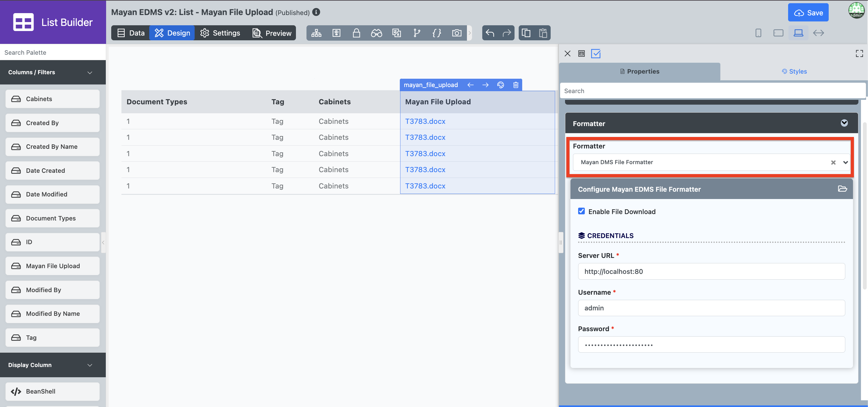This screenshot has width=868, height=407.
Task: Select the Created By palette item
Action: click(x=52, y=123)
